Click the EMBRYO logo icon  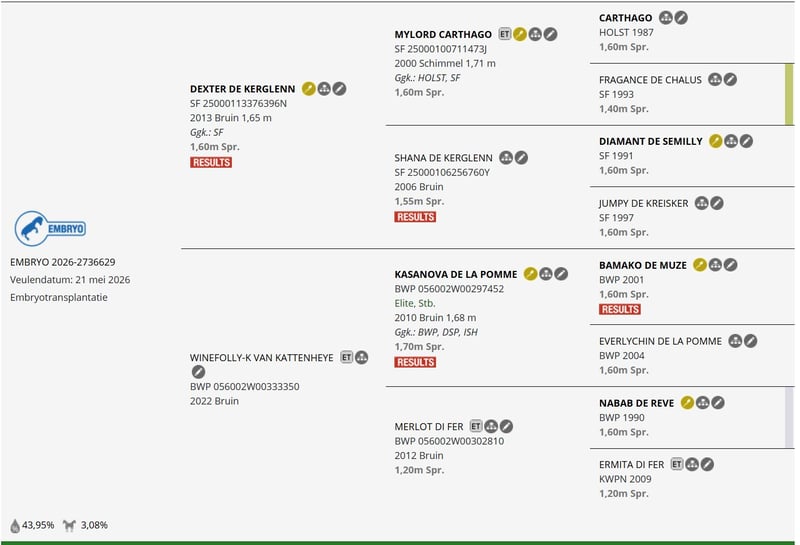(x=51, y=228)
